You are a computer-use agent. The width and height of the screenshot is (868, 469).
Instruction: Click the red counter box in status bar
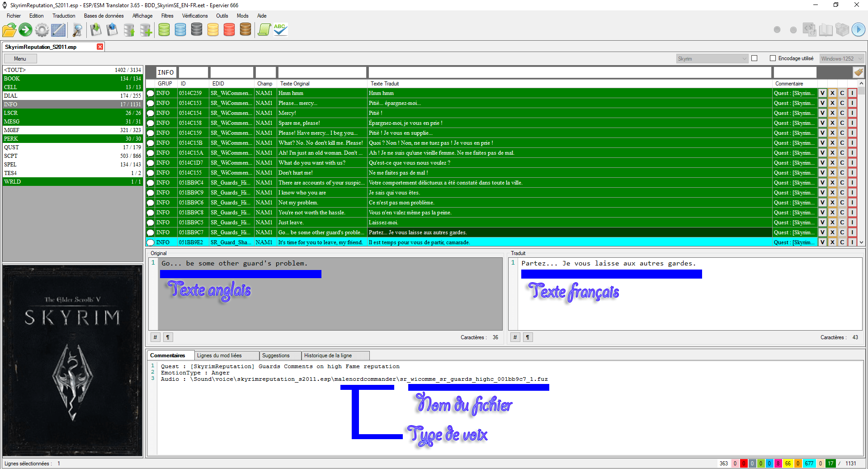pyautogui.click(x=744, y=463)
